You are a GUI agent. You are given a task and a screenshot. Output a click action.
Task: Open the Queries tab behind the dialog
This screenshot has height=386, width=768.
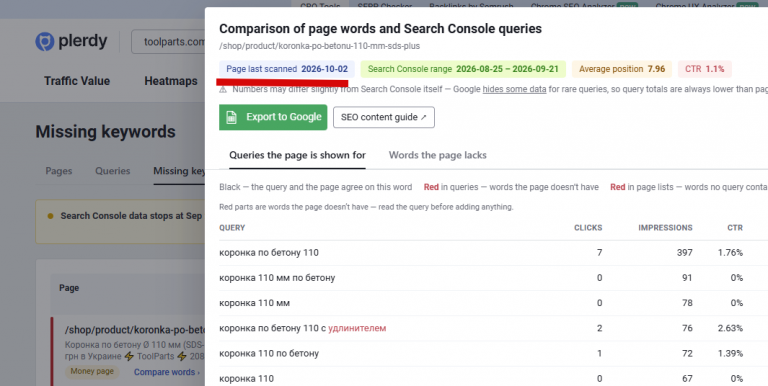coord(113,171)
